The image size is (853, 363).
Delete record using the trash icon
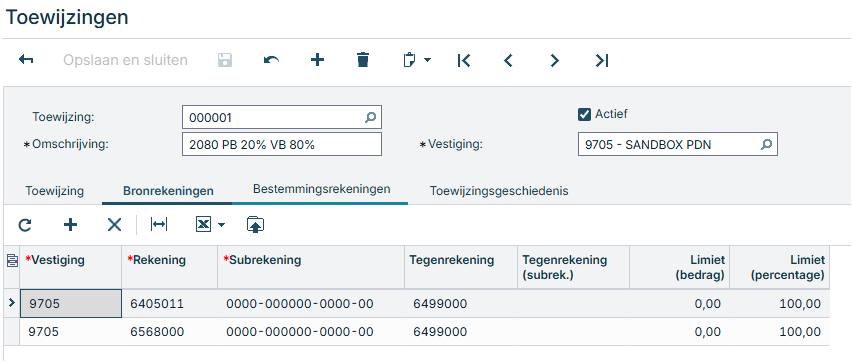click(x=363, y=60)
